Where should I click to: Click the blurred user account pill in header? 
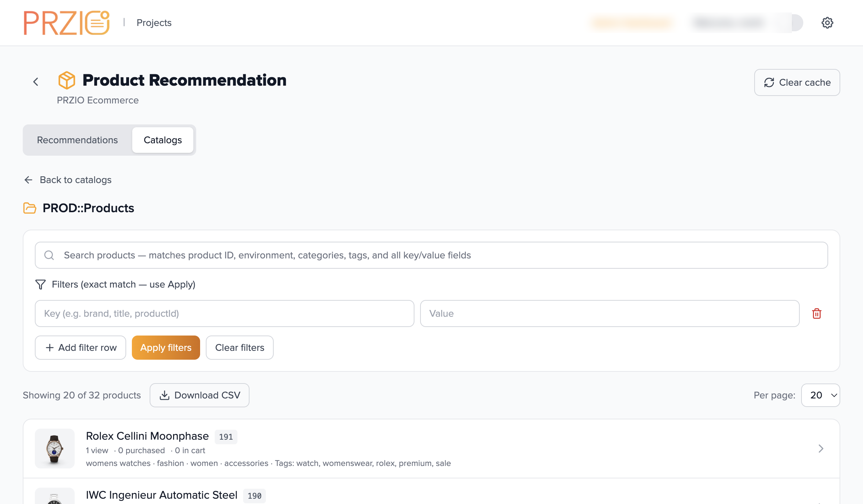(746, 23)
